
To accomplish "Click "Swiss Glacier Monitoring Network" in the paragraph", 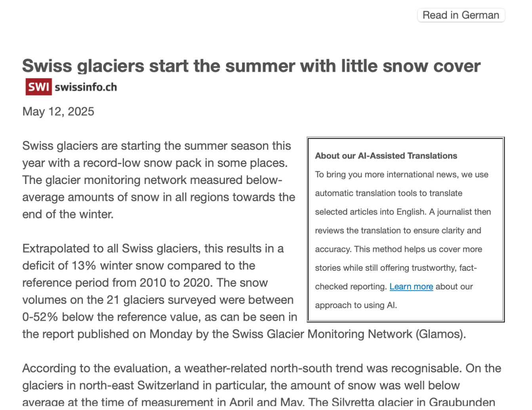I will (322, 334).
